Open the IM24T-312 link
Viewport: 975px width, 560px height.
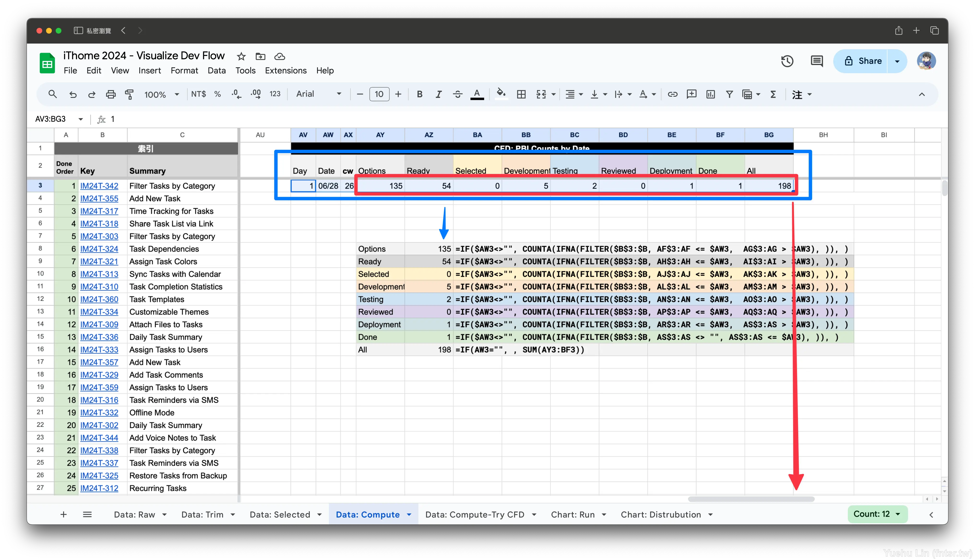[99, 488]
